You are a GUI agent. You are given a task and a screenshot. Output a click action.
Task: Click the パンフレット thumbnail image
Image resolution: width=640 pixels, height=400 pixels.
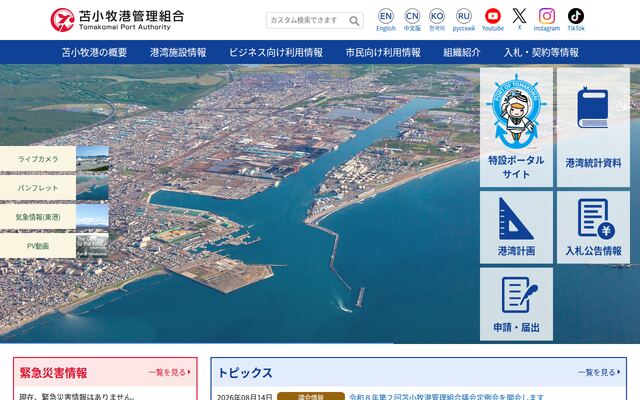pyautogui.click(x=93, y=188)
